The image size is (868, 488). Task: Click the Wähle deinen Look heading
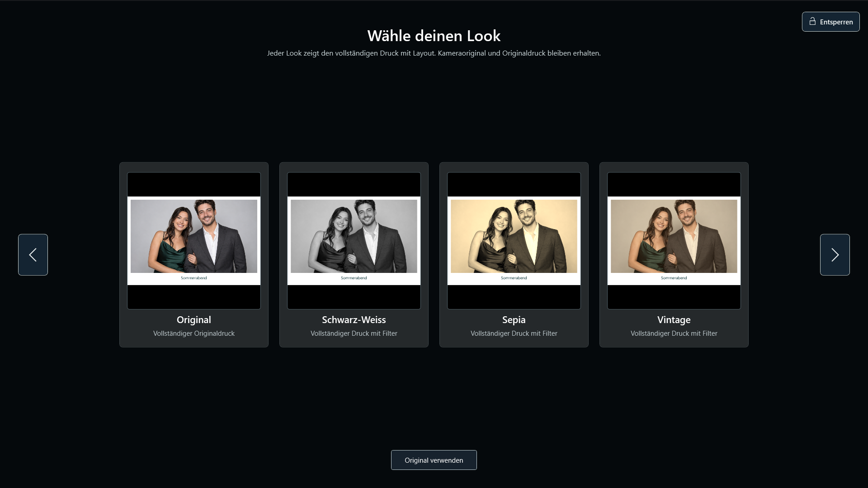pos(434,36)
